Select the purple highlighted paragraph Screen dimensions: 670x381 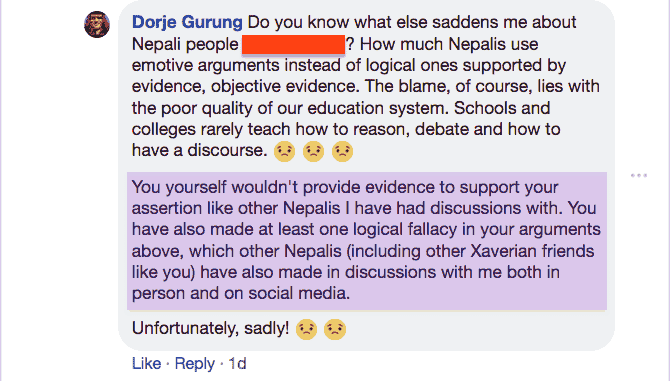point(367,240)
